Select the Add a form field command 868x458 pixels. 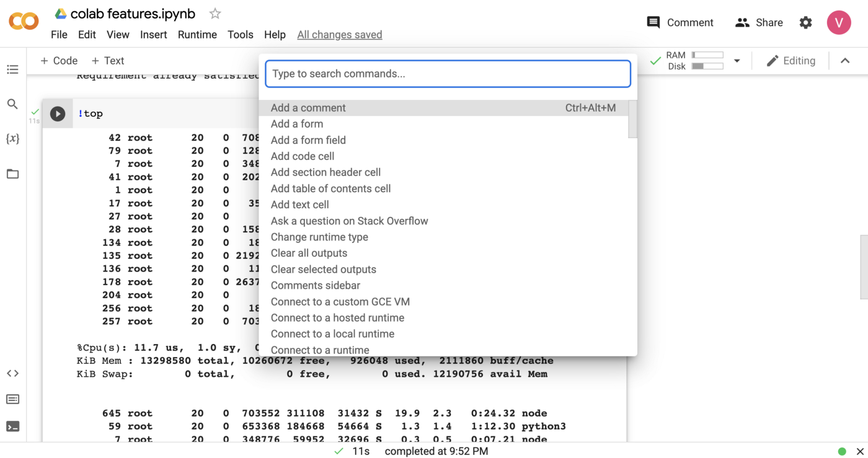coord(443,140)
